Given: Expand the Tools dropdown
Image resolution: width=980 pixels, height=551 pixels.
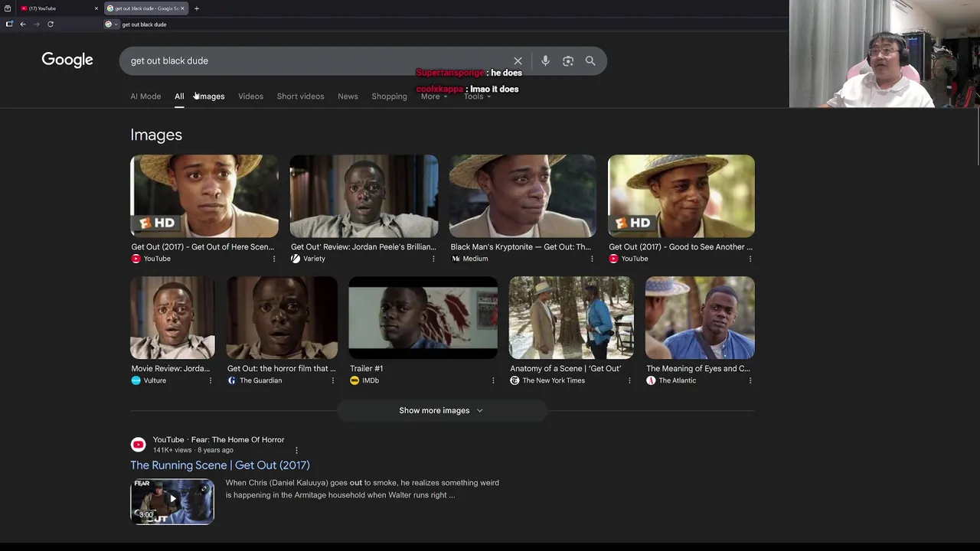Looking at the screenshot, I should coord(477,96).
